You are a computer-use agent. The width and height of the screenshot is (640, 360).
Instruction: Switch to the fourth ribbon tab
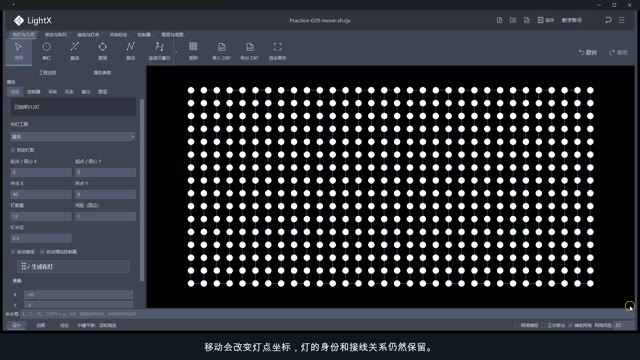click(x=118, y=35)
